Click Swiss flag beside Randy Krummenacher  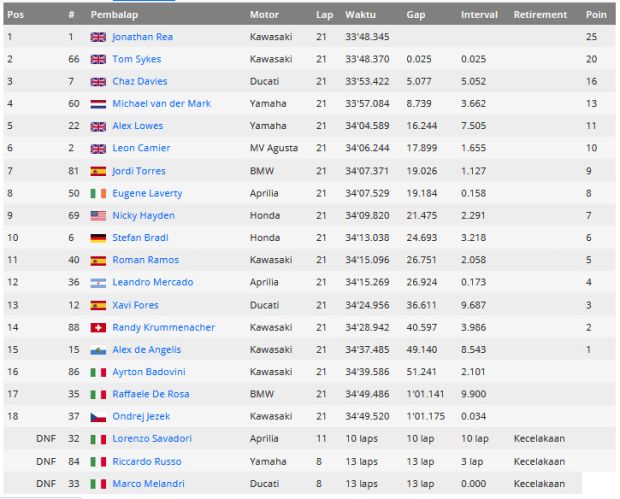coord(98,327)
